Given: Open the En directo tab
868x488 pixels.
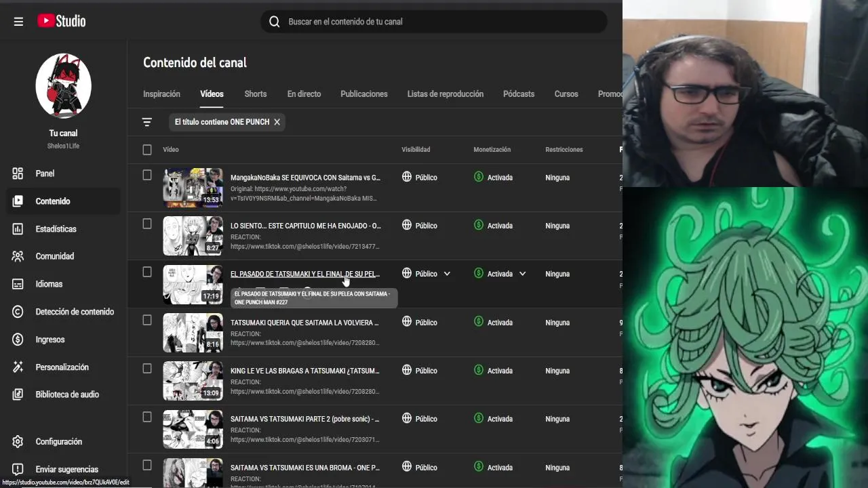Looking at the screenshot, I should click(304, 94).
